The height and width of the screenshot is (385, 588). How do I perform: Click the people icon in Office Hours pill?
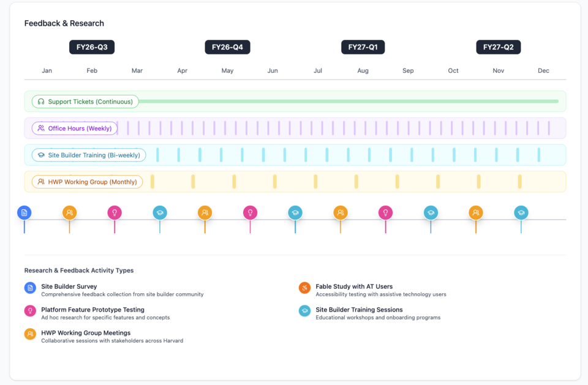[x=41, y=128]
